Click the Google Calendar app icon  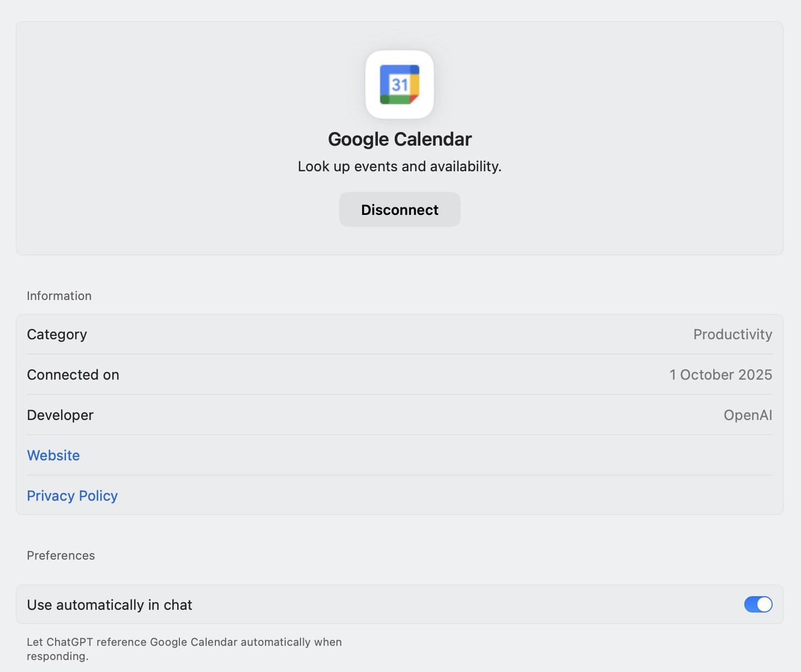pos(400,85)
